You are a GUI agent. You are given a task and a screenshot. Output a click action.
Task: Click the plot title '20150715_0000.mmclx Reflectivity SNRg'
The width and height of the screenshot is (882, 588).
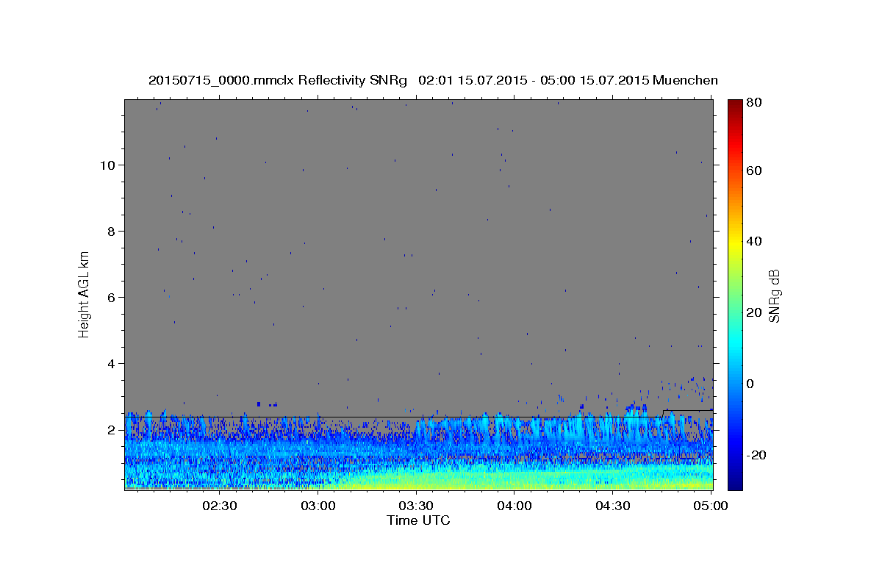278,80
